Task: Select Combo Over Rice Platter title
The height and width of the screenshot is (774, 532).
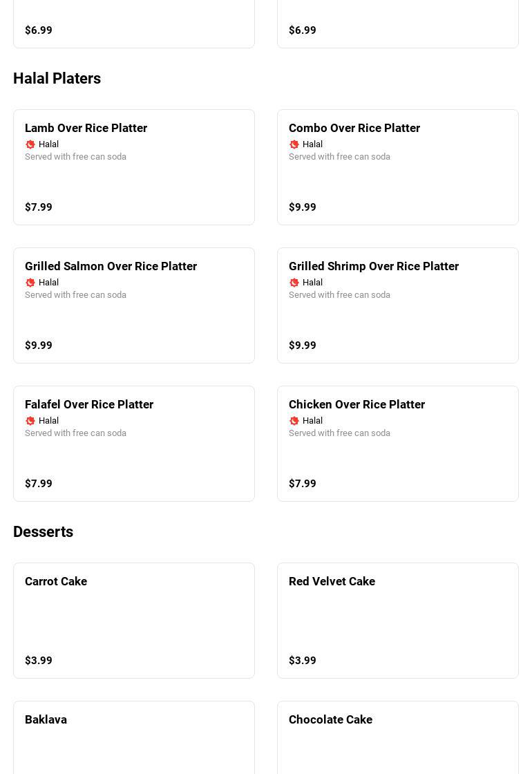Action: [354, 128]
